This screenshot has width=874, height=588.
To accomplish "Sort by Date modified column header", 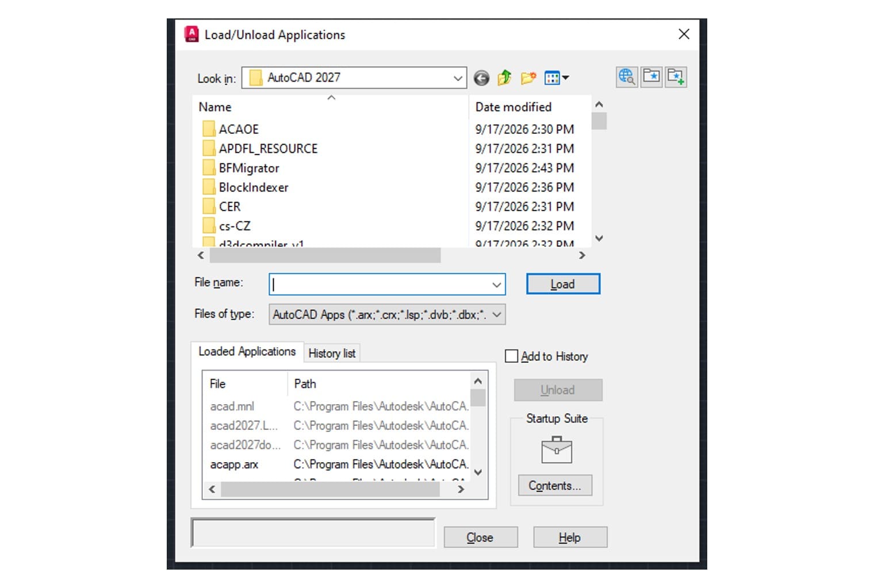I will (x=530, y=107).
